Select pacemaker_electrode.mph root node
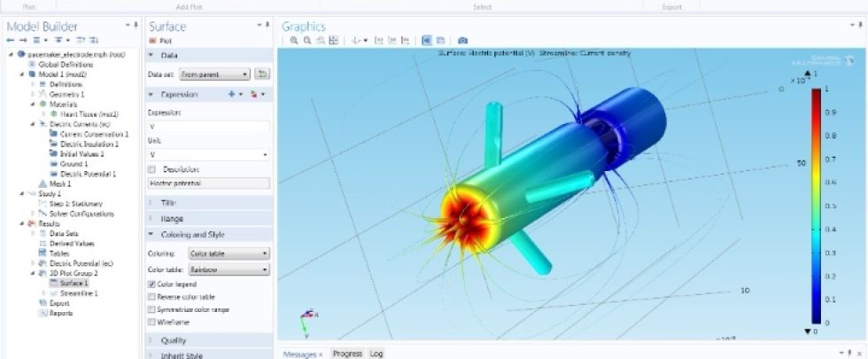This screenshot has width=868, height=359. (76, 54)
